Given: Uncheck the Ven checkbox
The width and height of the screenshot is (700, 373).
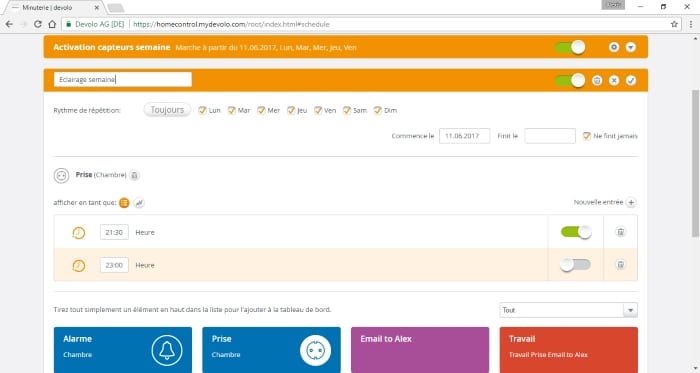Looking at the screenshot, I should pos(318,110).
